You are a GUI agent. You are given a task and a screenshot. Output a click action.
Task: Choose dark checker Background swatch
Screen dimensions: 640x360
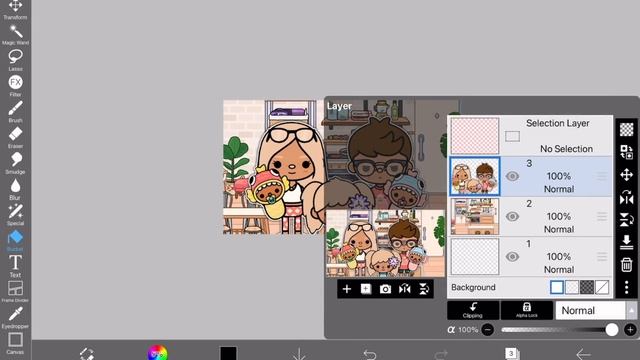[587, 287]
